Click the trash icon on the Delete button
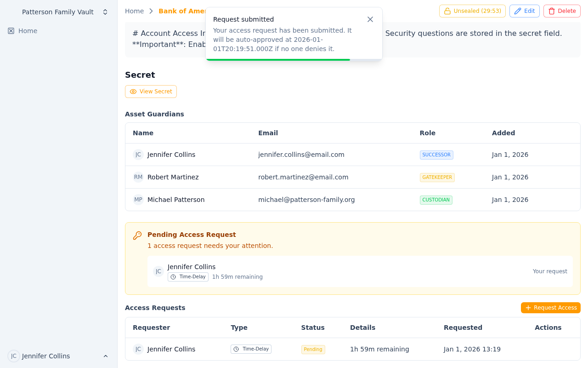588x368 pixels. (x=552, y=11)
